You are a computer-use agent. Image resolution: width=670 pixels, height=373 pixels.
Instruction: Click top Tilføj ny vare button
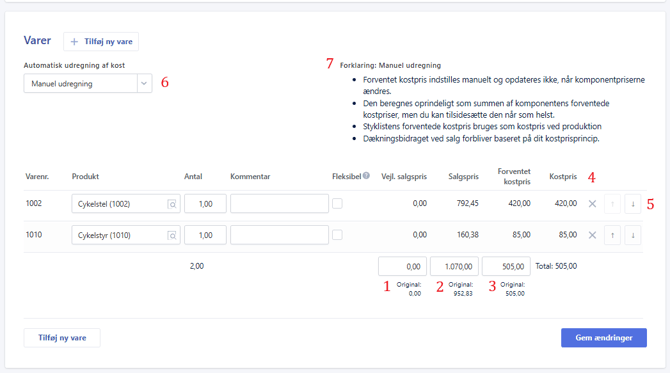(x=101, y=41)
